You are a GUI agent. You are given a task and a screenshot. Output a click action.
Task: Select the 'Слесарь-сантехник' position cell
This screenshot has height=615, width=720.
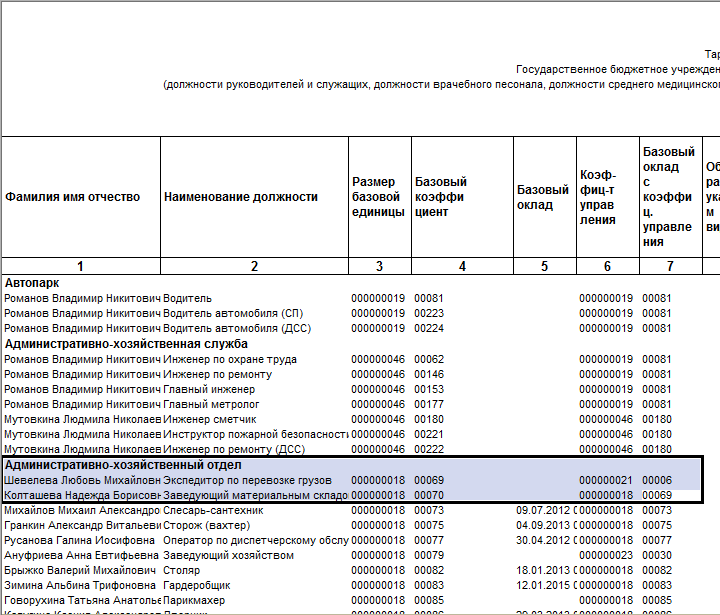tap(213, 510)
